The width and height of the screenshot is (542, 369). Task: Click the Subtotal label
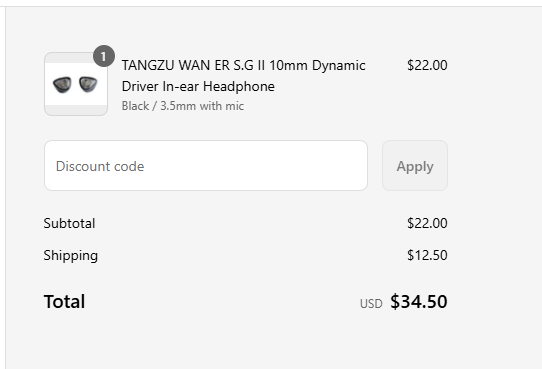[x=69, y=223]
